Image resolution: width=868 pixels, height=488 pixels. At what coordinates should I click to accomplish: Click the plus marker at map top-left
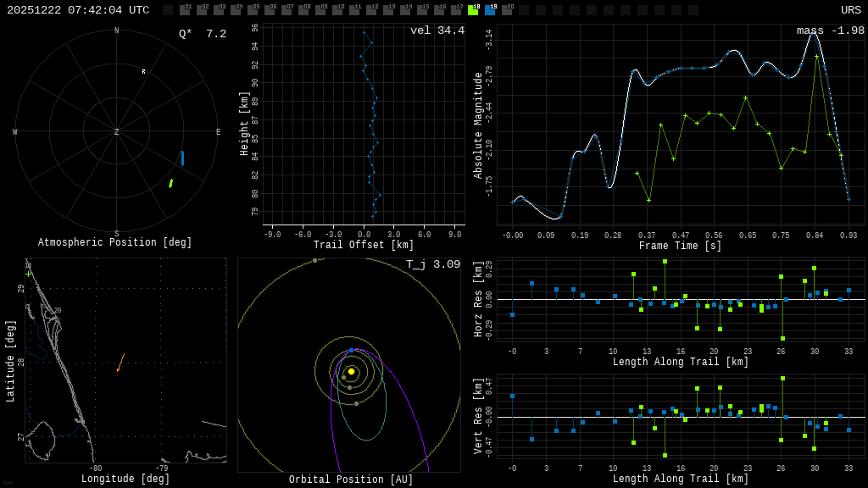click(x=29, y=274)
